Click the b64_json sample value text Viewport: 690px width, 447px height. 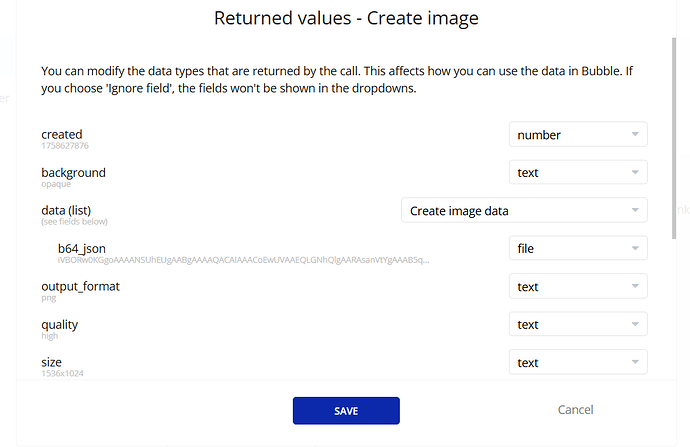(244, 260)
